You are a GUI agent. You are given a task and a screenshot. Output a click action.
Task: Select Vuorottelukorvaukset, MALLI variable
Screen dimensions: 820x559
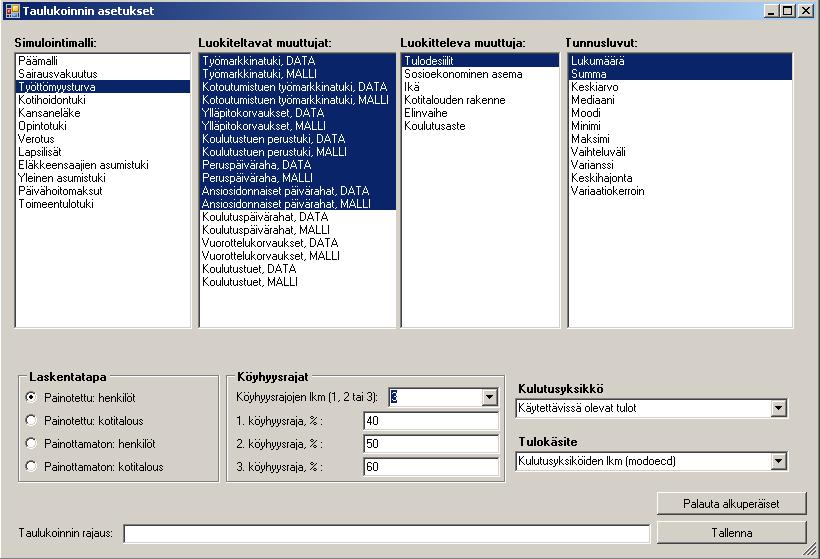tap(298, 256)
